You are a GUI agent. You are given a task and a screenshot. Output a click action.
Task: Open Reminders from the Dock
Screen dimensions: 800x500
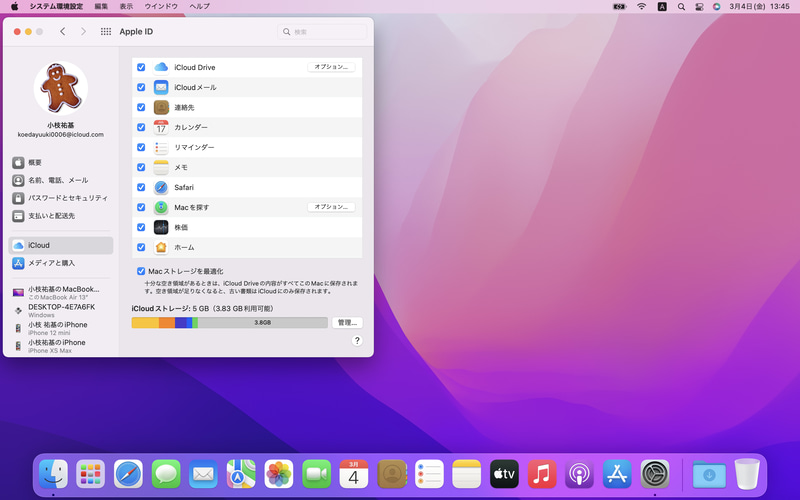click(x=429, y=474)
